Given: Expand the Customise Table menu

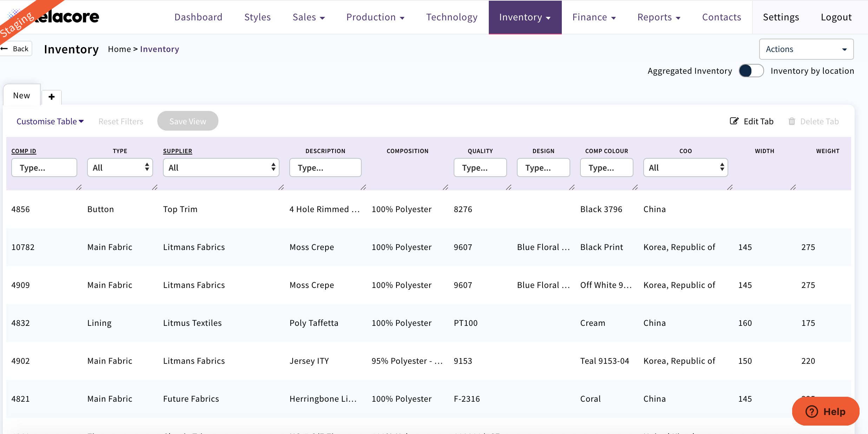Looking at the screenshot, I should click(50, 121).
